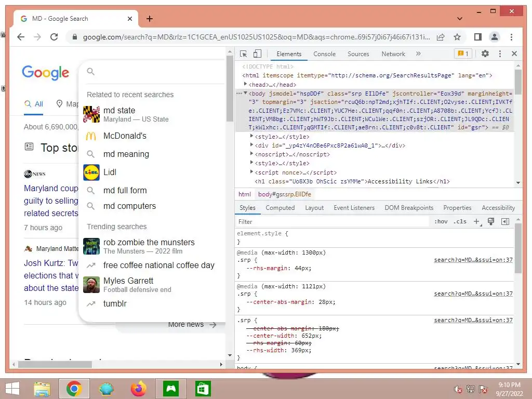Switch to the Console tab
532x399 pixels.
324,54
